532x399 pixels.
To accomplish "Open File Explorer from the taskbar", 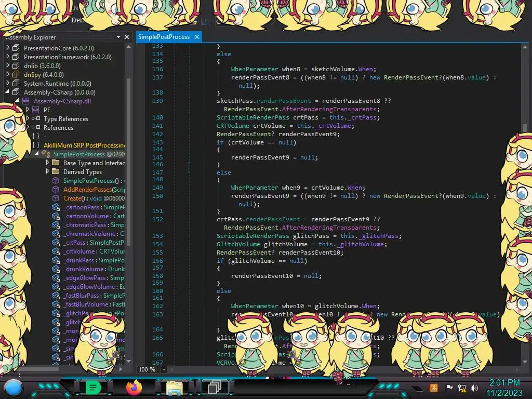I will tap(175, 388).
